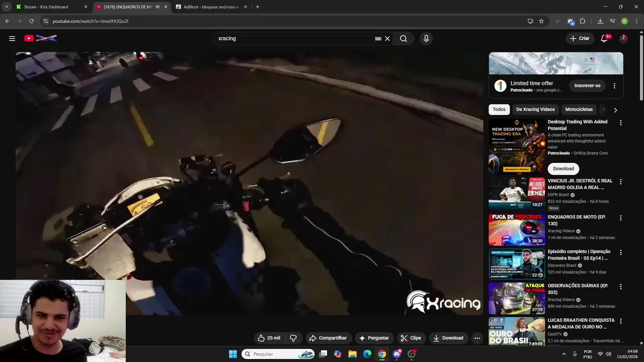
Task: Switch to the AdBlock browser tab
Action: (211, 7)
